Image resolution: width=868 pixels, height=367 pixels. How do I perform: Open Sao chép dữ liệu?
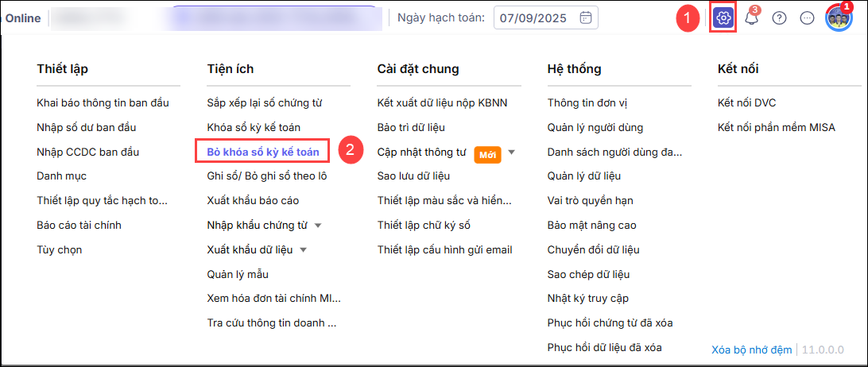point(588,274)
